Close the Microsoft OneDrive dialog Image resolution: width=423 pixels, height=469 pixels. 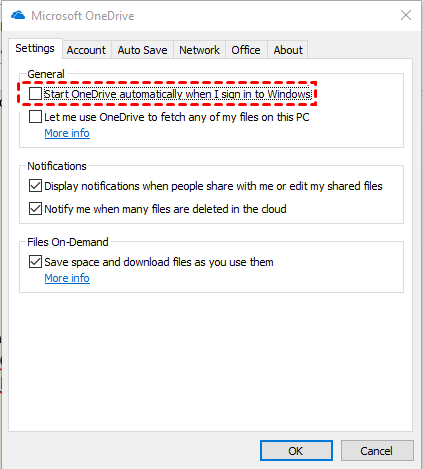tap(406, 15)
